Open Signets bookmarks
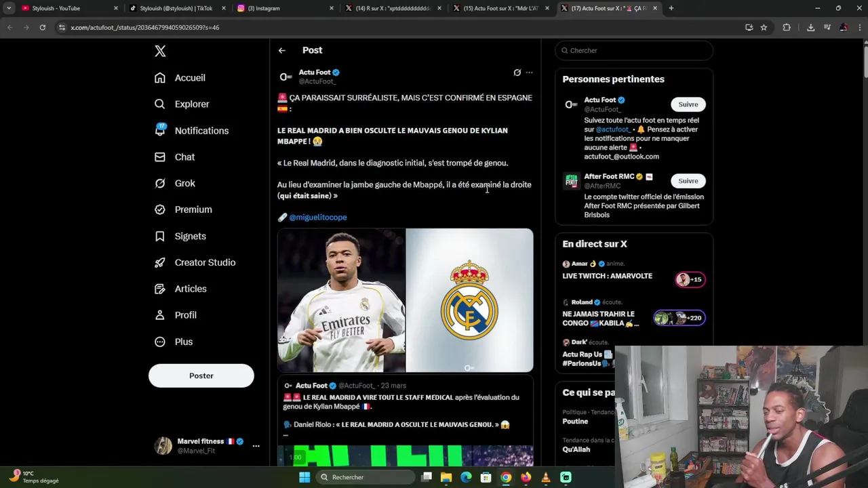This screenshot has width=868, height=488. (x=180, y=237)
